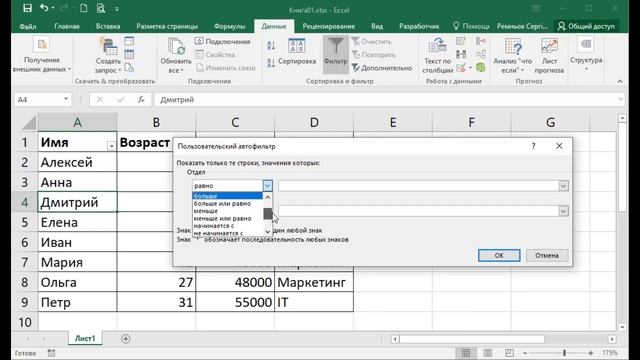Open Text to Columns tool

tap(438, 55)
